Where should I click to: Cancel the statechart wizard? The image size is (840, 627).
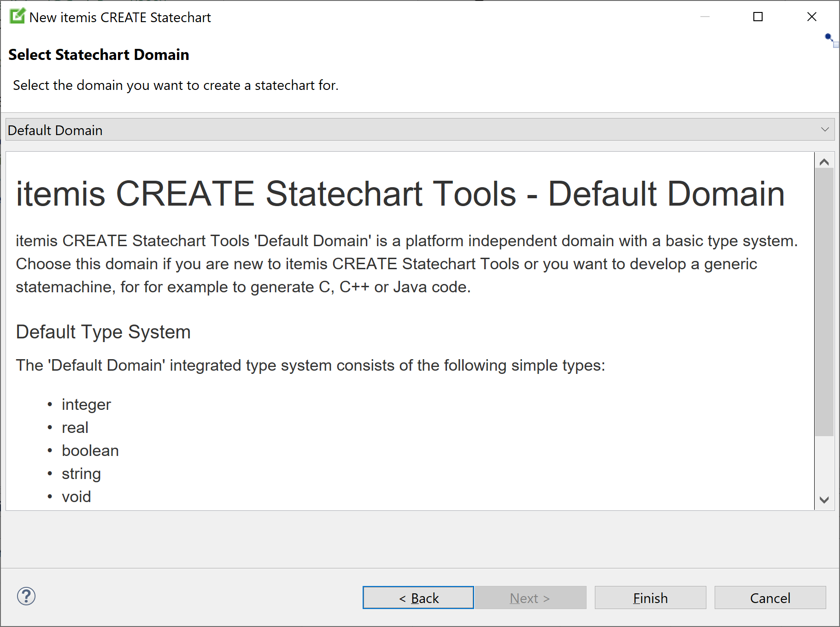tap(770, 597)
